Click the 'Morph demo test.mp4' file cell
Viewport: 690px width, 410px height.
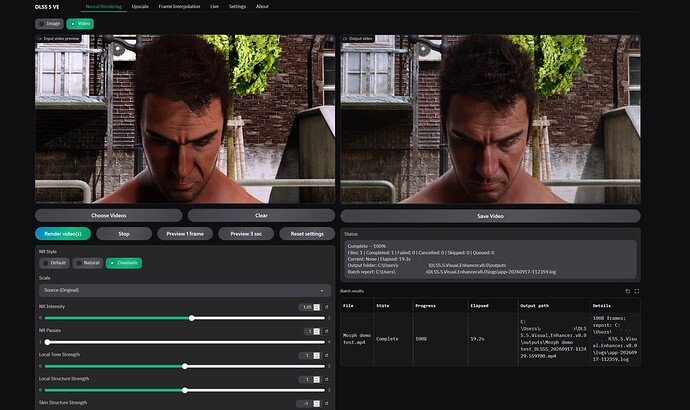click(357, 339)
